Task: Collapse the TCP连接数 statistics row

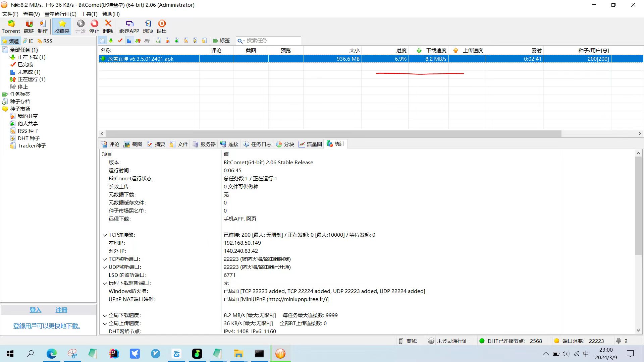Action: point(105,235)
